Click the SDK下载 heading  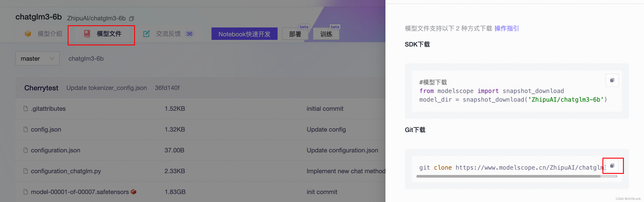(417, 44)
